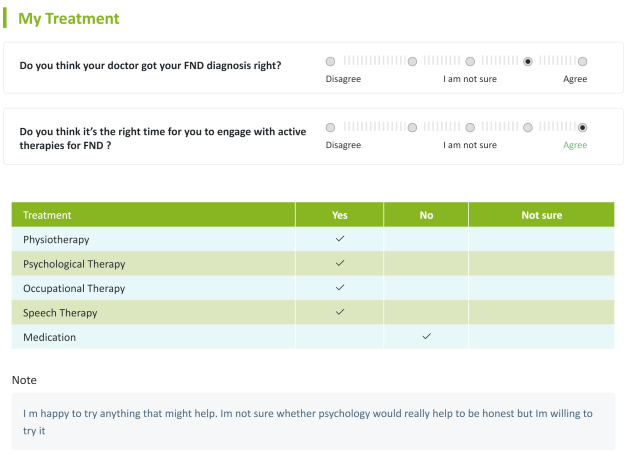Click the Yes checkmark for Speech Therapy
Viewport: 631px width, 462px height.
coord(340,312)
